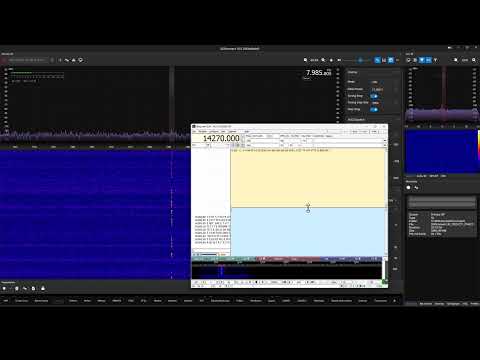
Task: Toggle the blue switch on Step Snap row
Action: click(374, 109)
